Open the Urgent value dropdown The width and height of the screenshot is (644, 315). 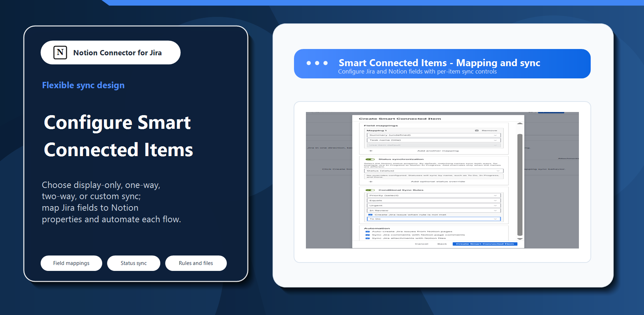click(434, 205)
